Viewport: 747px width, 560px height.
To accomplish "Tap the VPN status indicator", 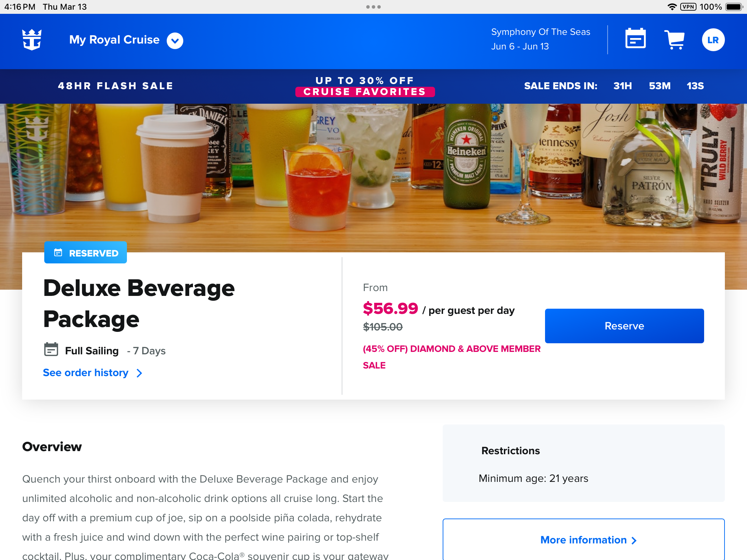I will click(x=688, y=7).
